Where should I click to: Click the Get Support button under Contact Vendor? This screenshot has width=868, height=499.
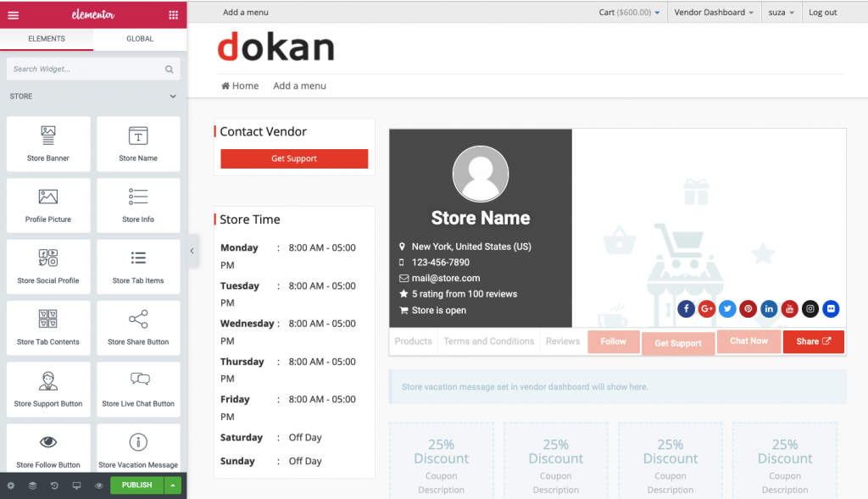pyautogui.click(x=294, y=158)
